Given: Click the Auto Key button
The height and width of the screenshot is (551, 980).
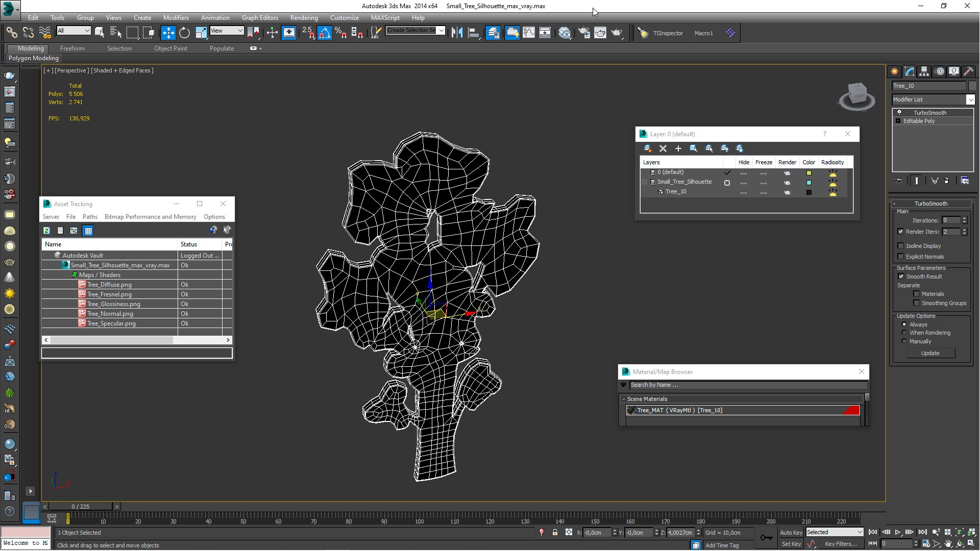Looking at the screenshot, I should click(x=791, y=533).
